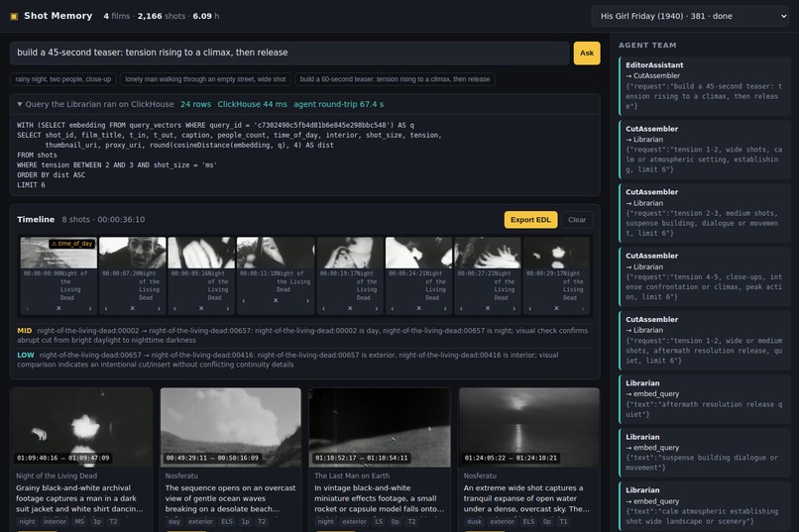
Task: Select Librarian embed_query 'calm atmospheric establishing' message
Action: [x=705, y=506]
